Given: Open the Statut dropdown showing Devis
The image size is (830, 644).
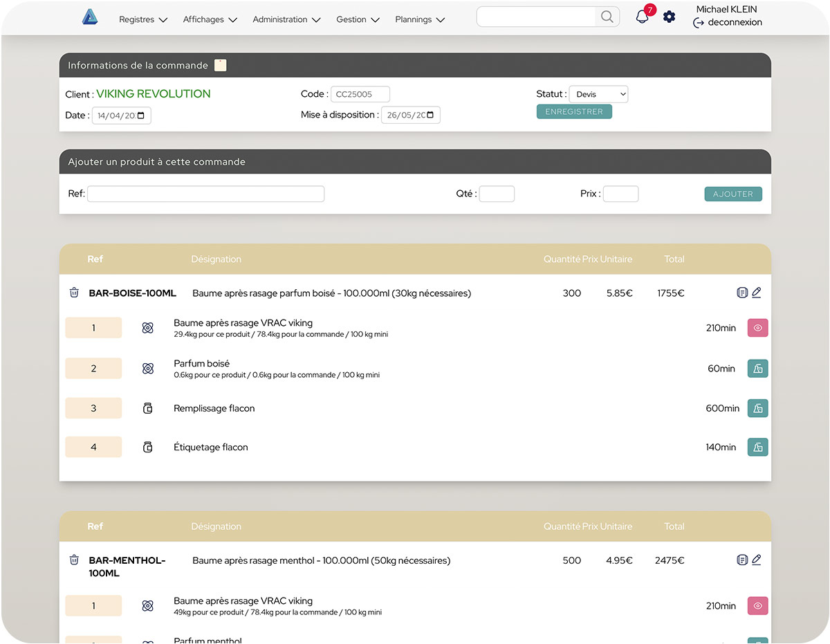Looking at the screenshot, I should pos(598,94).
